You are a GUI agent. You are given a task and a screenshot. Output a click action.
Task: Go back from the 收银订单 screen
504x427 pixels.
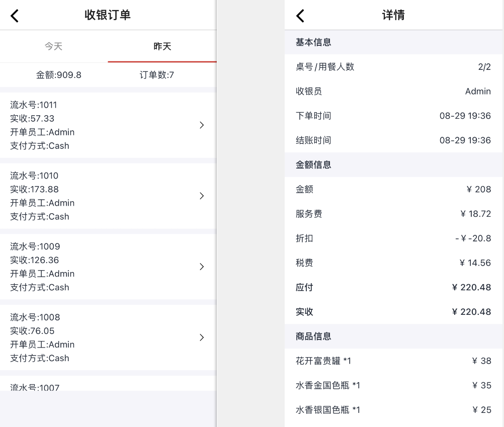click(15, 16)
